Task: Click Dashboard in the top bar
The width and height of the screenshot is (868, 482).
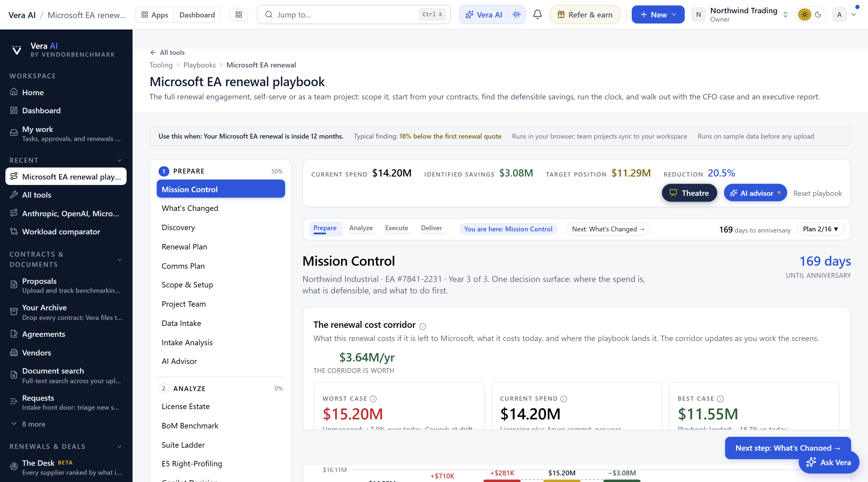Action: click(197, 15)
